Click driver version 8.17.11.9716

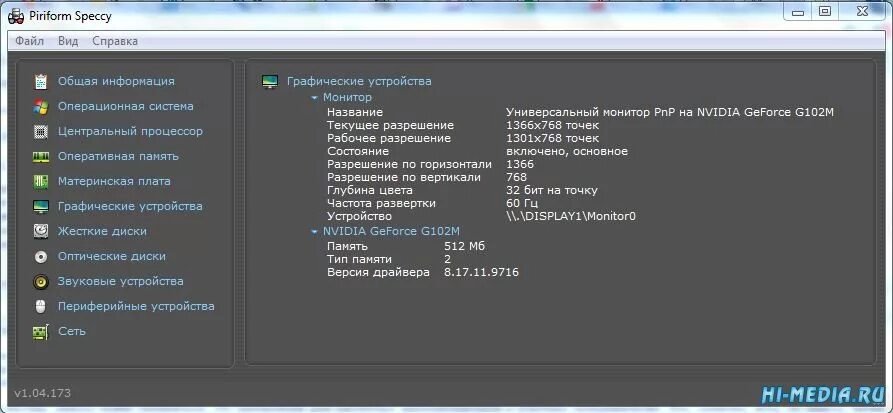click(481, 273)
